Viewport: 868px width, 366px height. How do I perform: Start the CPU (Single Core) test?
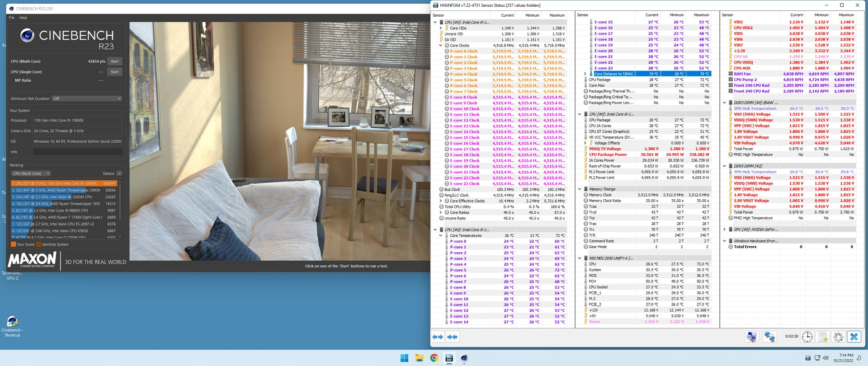115,72
